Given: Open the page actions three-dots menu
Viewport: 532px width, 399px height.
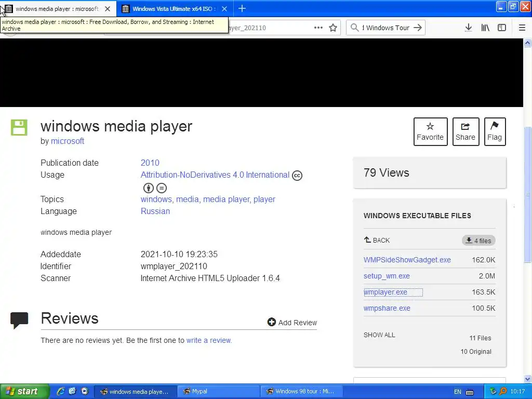Looking at the screenshot, I should tap(318, 28).
